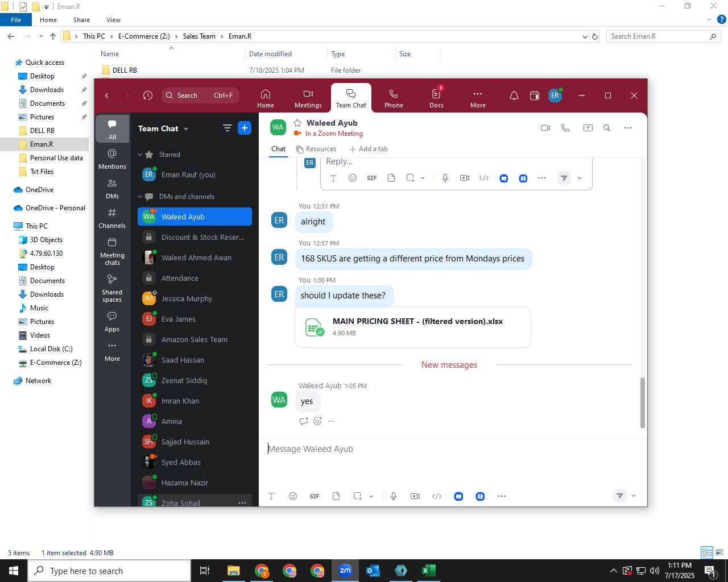The height and width of the screenshot is (582, 728).
Task: Click the chat list filter icon
Action: coord(227,128)
